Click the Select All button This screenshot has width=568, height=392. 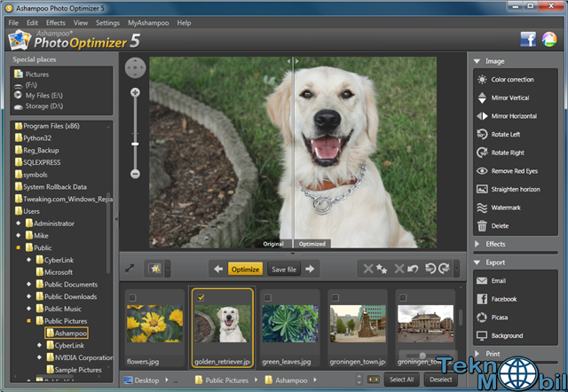(401, 380)
